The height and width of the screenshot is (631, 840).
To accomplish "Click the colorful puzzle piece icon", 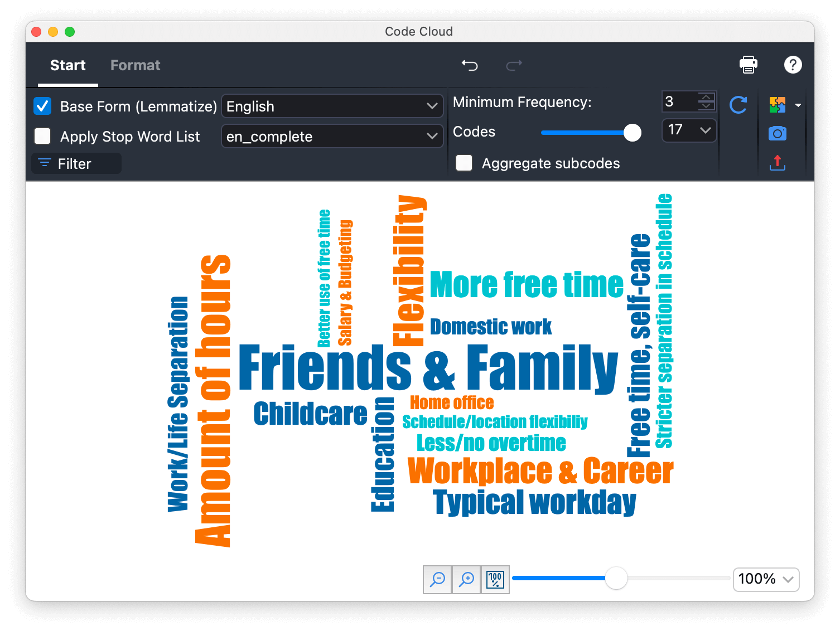I will (x=777, y=105).
